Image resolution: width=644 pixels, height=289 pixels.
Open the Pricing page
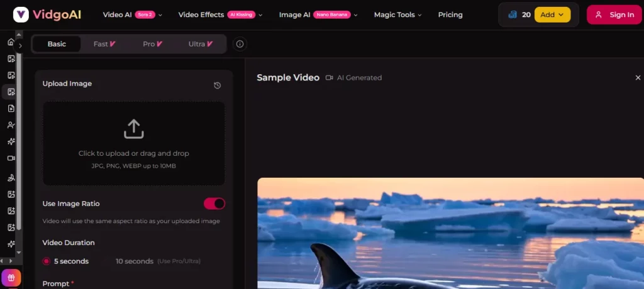450,15
